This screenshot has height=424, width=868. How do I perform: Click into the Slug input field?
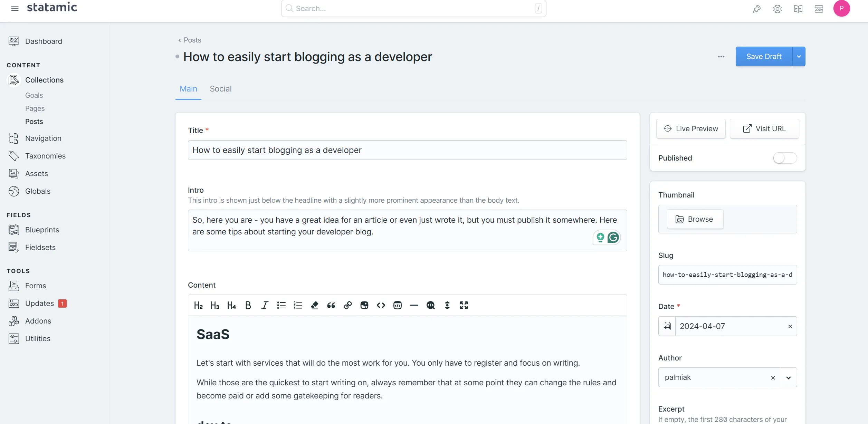(x=727, y=275)
